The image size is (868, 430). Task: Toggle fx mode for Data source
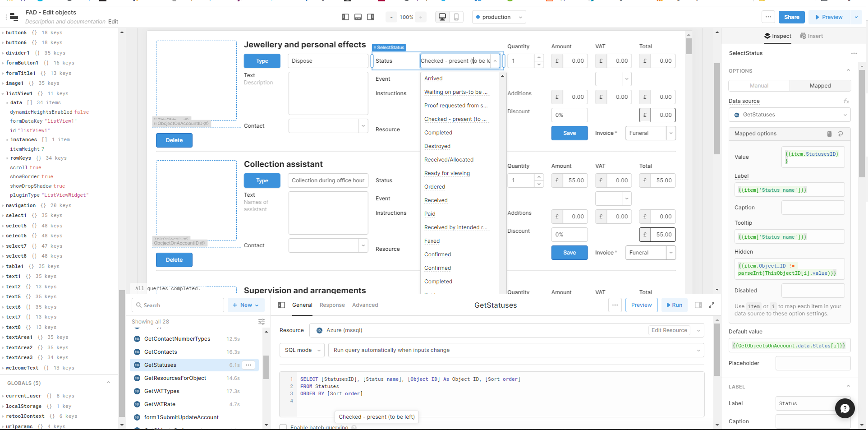846,101
